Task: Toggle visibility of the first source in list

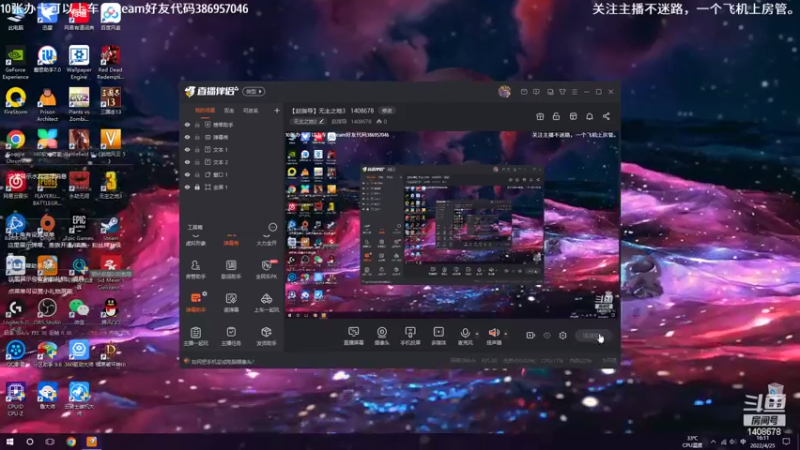Action: pos(187,124)
